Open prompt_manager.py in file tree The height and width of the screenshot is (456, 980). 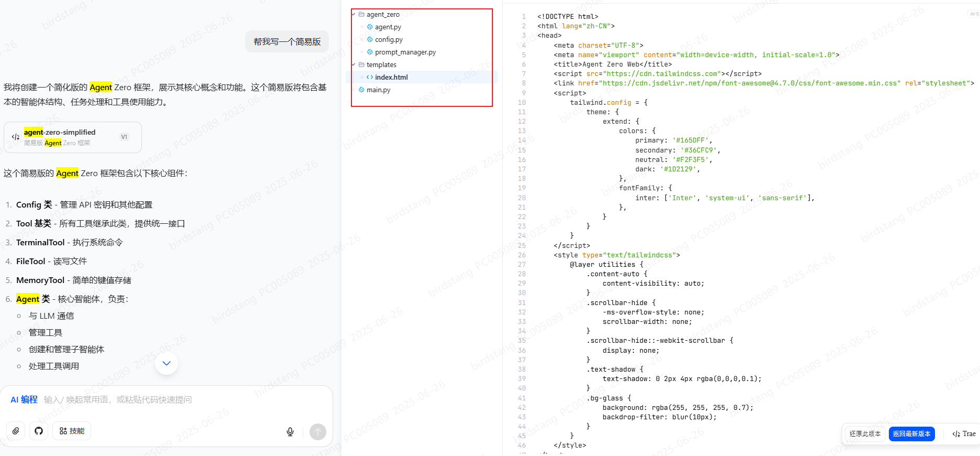coord(405,52)
